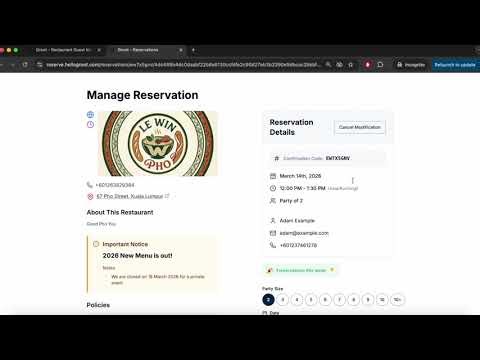Click the Incognito indicator

411,65
